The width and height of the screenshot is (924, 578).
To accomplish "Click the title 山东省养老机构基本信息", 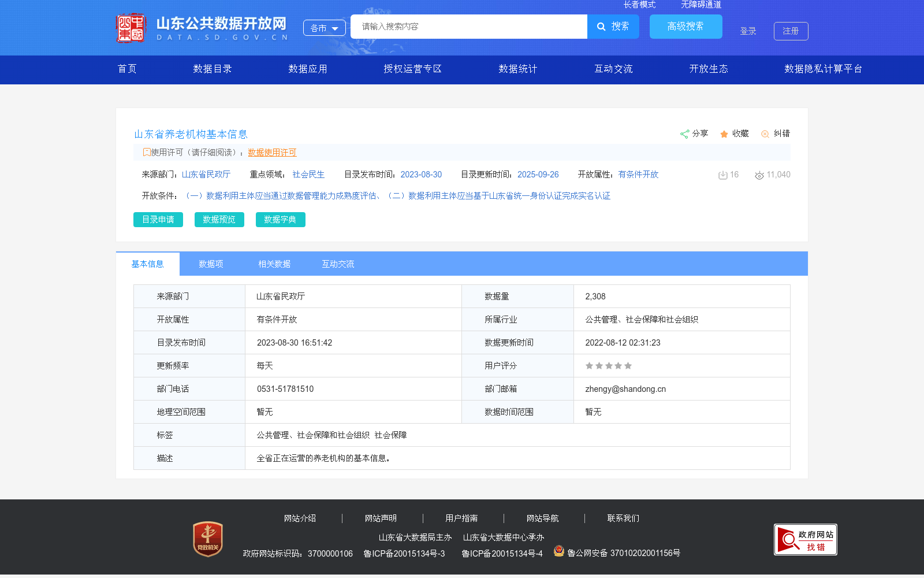I will (x=191, y=134).
